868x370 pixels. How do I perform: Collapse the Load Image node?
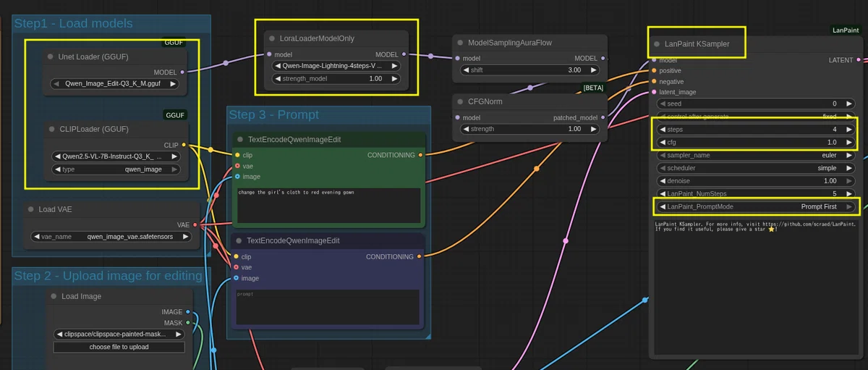click(x=54, y=296)
